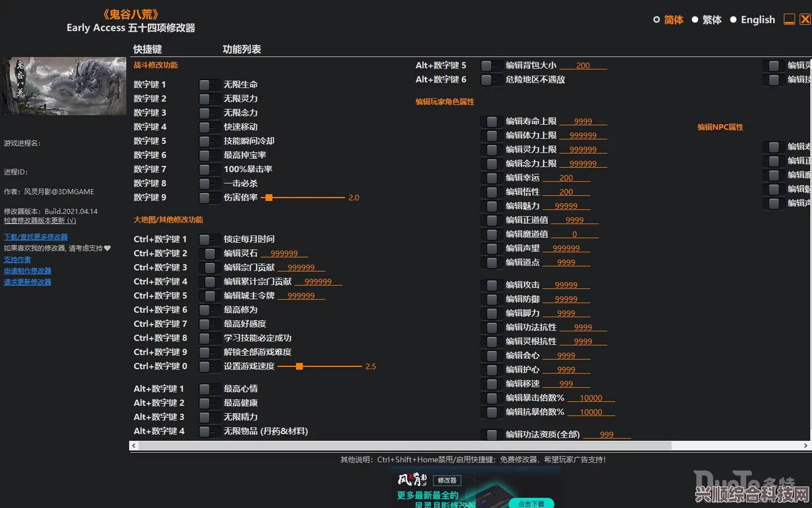Toggle 100%暴击率 switch
812x508 pixels.
pyautogui.click(x=209, y=169)
